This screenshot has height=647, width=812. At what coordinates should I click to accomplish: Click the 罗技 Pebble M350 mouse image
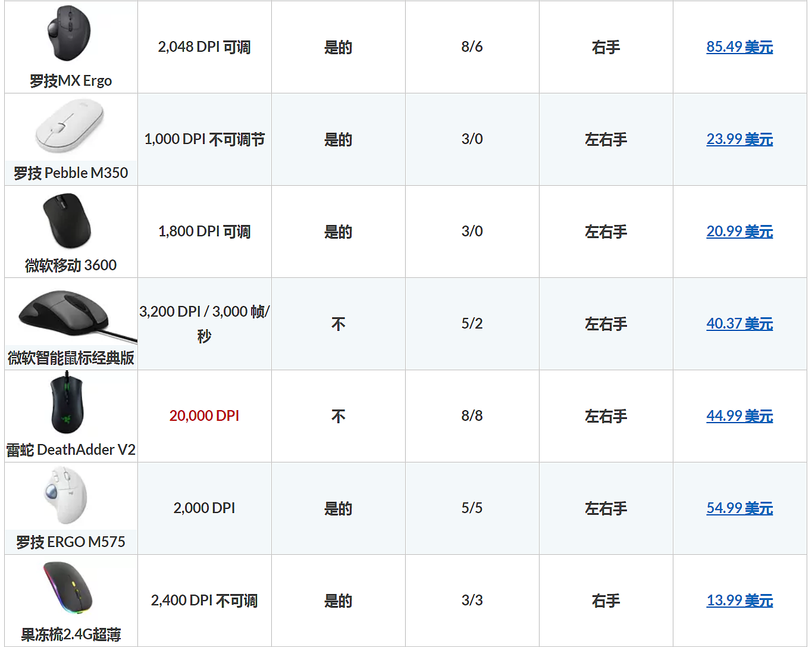70,126
